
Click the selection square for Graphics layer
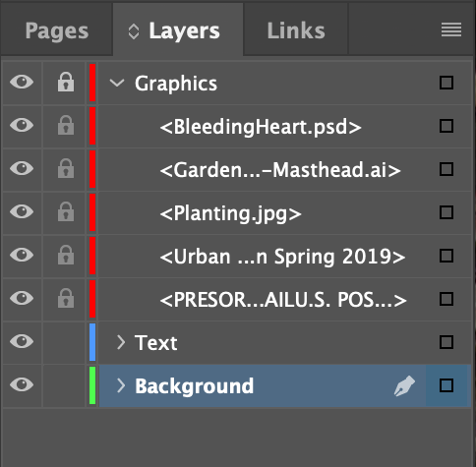pos(446,83)
